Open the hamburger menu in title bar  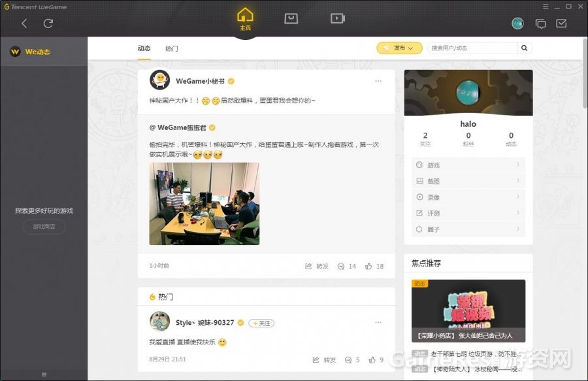546,7
